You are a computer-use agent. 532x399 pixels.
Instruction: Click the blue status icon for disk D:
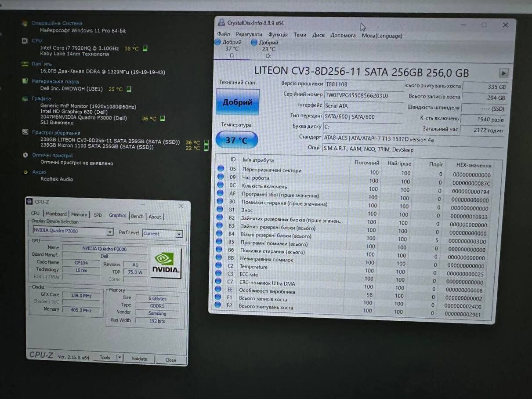[x=254, y=43]
